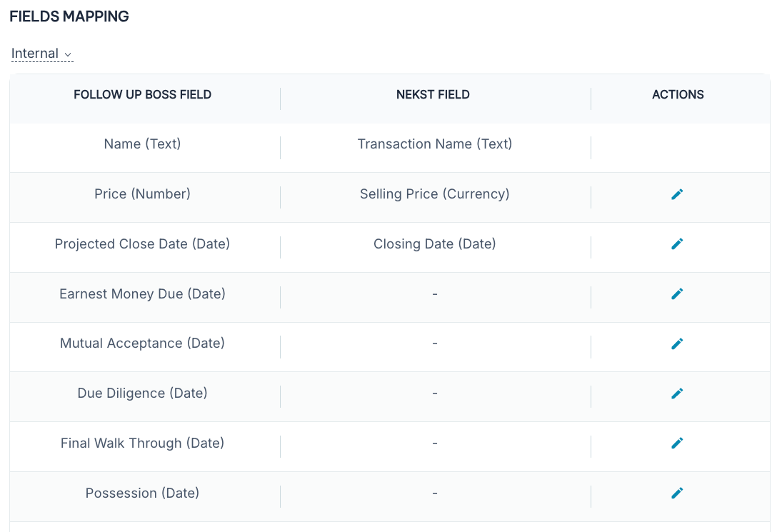Click empty Nekst field for Earnest Money Due
Viewport: 782px width, 532px height.
(x=434, y=293)
